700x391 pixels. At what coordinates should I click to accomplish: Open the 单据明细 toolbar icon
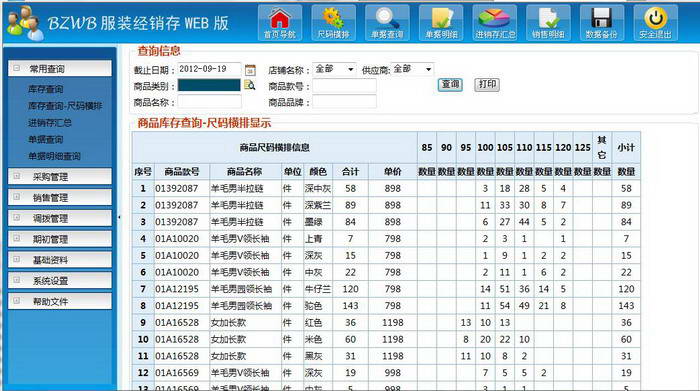tap(441, 22)
